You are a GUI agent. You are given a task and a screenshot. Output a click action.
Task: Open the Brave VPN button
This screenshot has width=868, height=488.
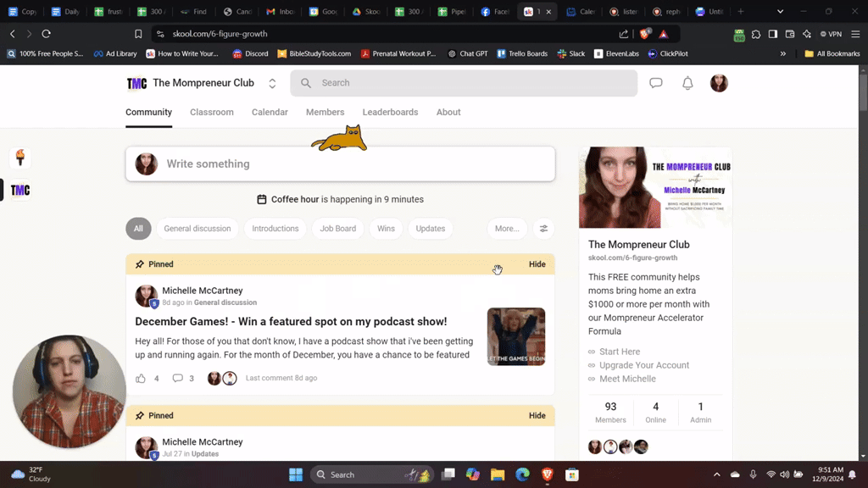(831, 34)
